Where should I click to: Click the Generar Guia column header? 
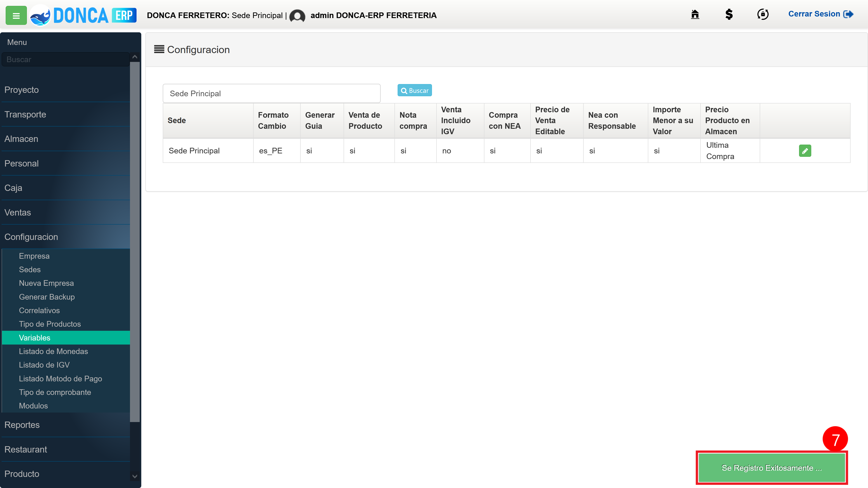(x=322, y=121)
